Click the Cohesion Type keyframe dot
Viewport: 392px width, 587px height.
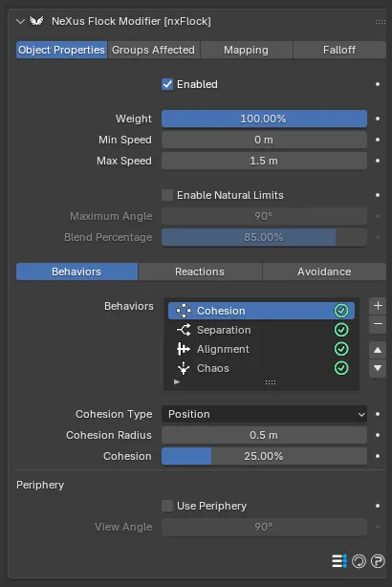(x=378, y=414)
